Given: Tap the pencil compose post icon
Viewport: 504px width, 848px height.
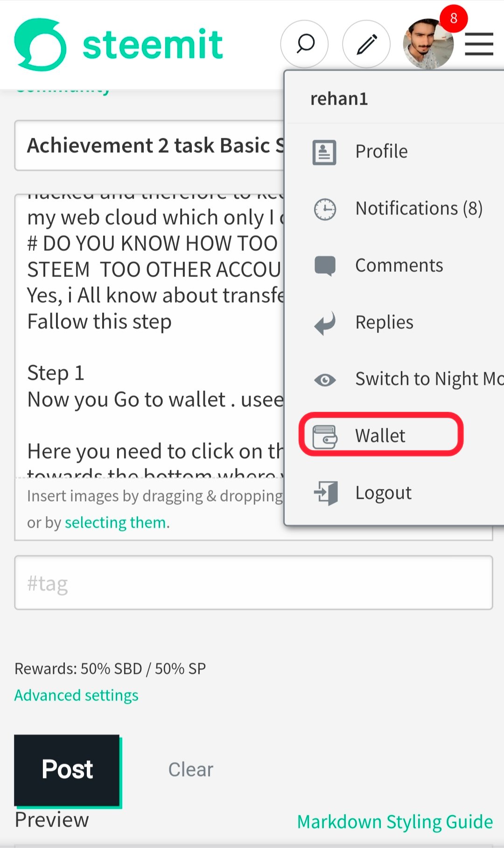Looking at the screenshot, I should pyautogui.click(x=366, y=44).
